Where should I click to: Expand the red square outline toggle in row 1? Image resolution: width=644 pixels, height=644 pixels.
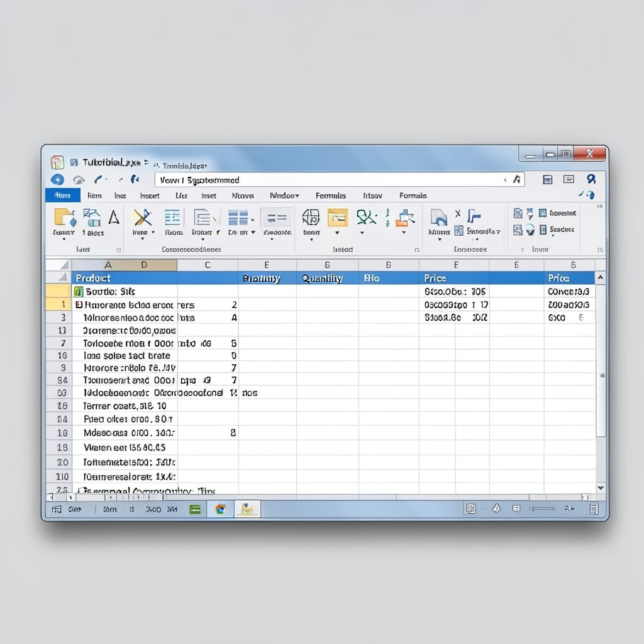coord(79,305)
